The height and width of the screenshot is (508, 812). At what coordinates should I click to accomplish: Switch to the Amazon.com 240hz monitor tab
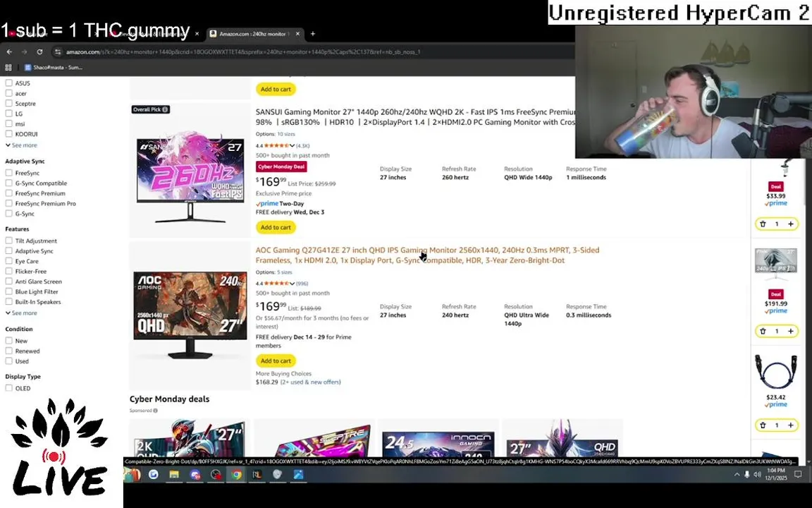[253, 34]
